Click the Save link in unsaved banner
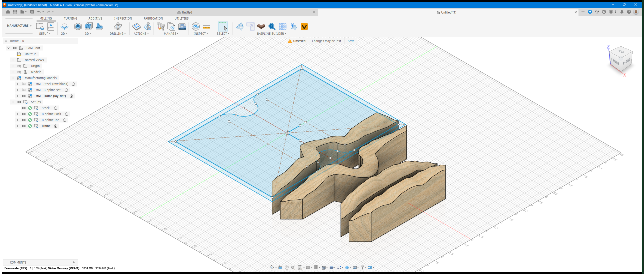This screenshot has width=644, height=274. [x=351, y=41]
